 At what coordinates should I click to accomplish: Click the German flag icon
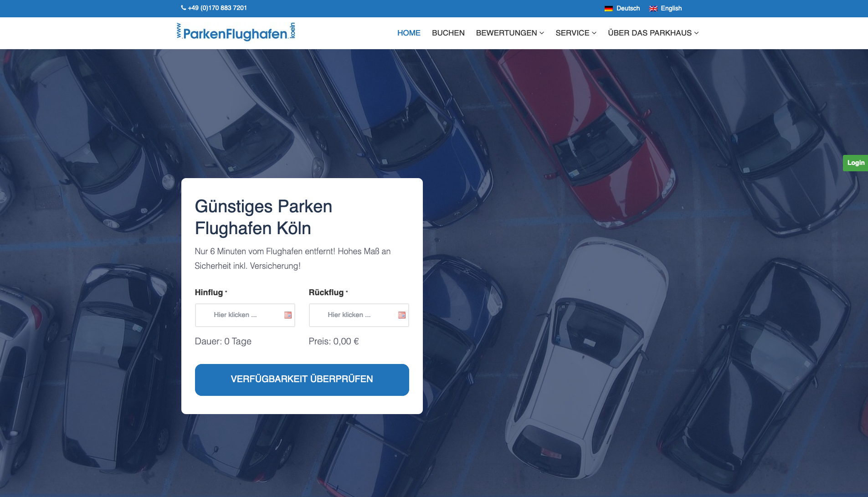[x=609, y=8]
